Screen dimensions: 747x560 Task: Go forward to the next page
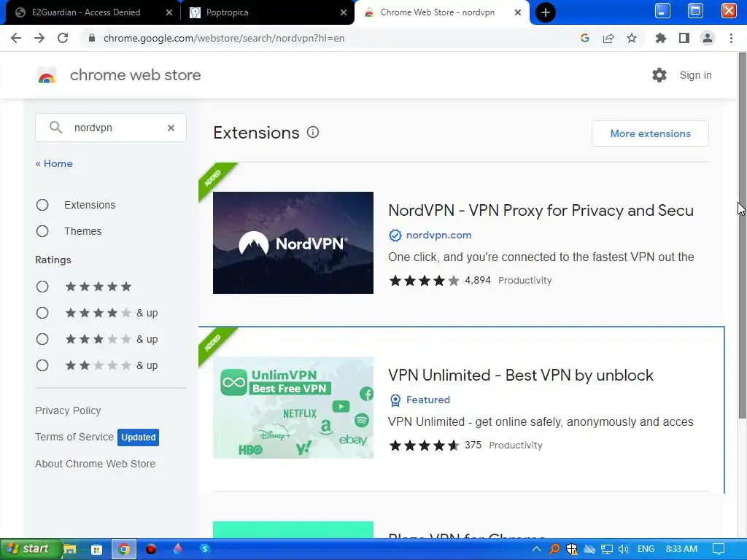(x=39, y=38)
